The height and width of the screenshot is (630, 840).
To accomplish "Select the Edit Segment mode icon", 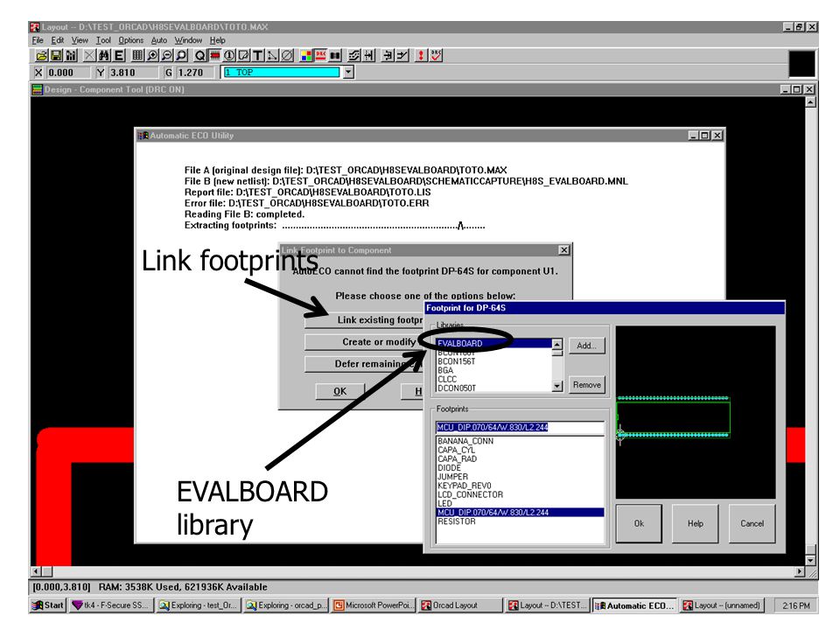I will [x=388, y=56].
